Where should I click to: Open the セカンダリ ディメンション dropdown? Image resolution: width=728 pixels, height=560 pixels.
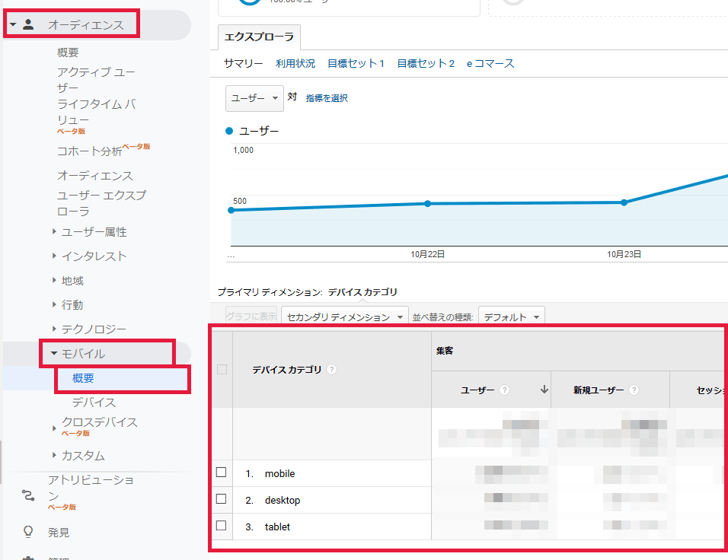(344, 317)
